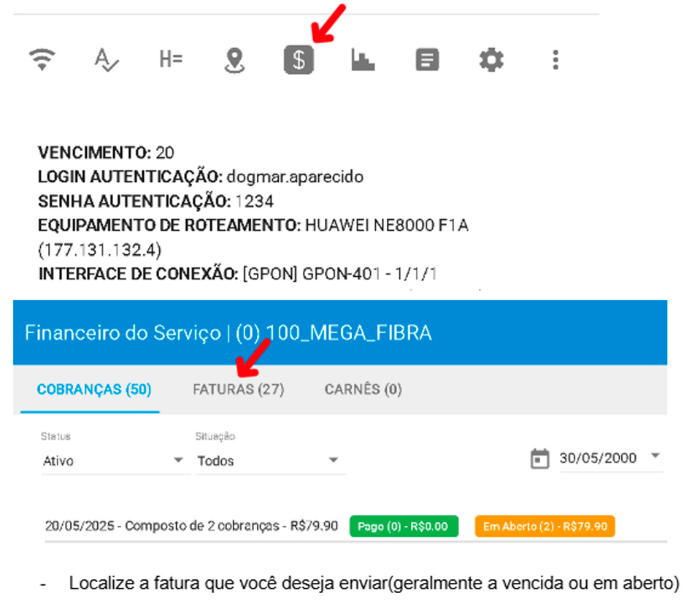Open the bar chart statistics icon
The width and height of the screenshot is (700, 604).
click(362, 60)
